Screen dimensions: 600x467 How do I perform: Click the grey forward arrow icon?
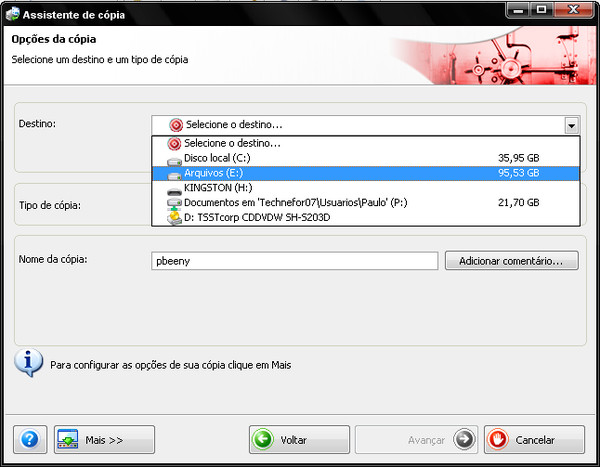point(464,439)
